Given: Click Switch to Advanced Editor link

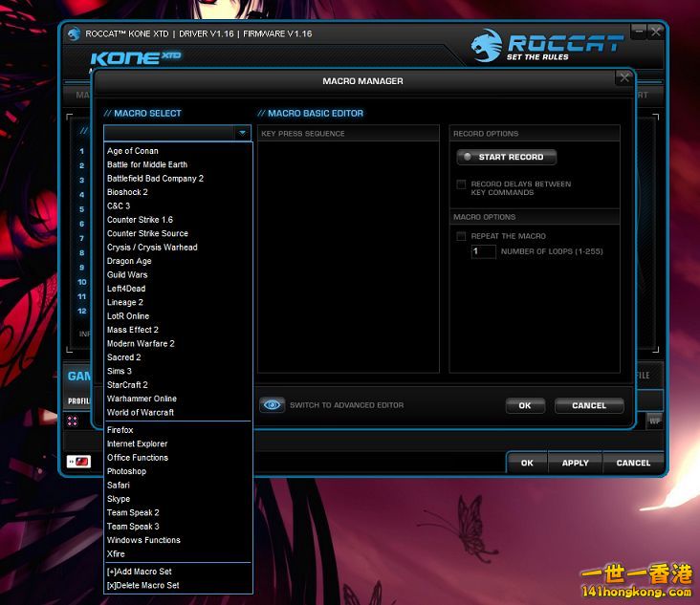Looking at the screenshot, I should pyautogui.click(x=346, y=405).
